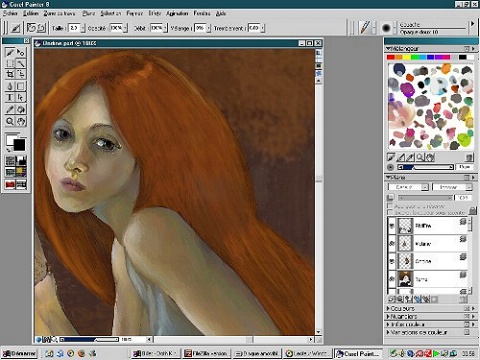480x360 pixels.
Task: Open the Plans menu
Action: pyautogui.click(x=89, y=14)
